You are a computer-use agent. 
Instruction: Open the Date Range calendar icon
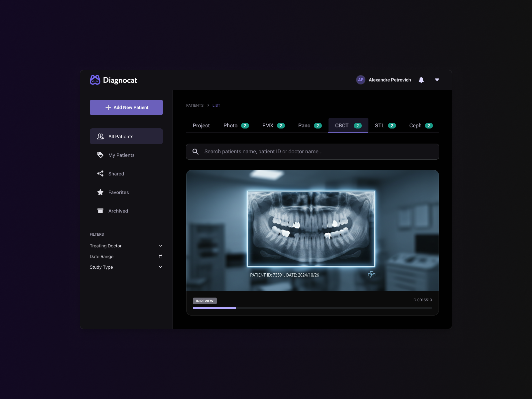click(161, 256)
